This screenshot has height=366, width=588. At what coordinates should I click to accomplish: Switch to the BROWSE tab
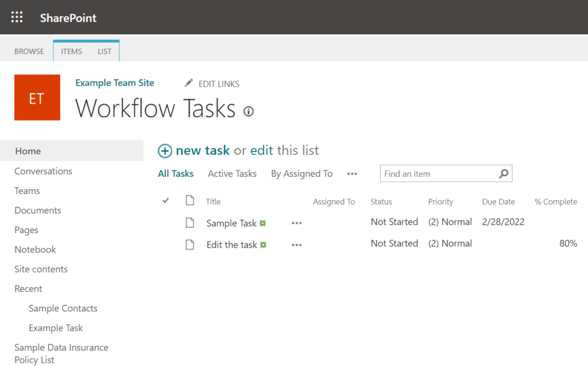click(29, 51)
